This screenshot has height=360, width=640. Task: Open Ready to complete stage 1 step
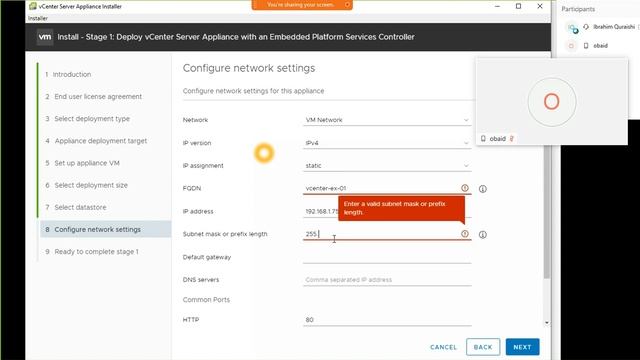(x=92, y=252)
